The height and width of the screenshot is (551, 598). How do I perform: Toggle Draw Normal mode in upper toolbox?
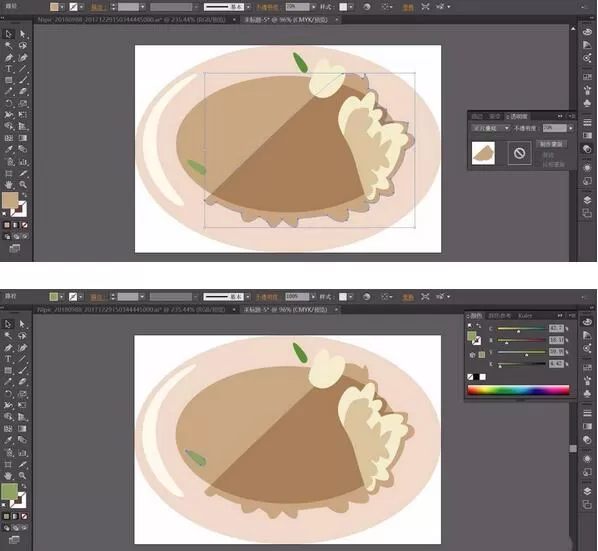pos(7,236)
